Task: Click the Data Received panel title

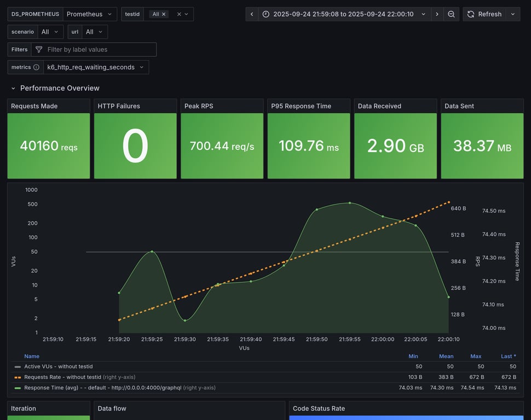Action: 379,106
